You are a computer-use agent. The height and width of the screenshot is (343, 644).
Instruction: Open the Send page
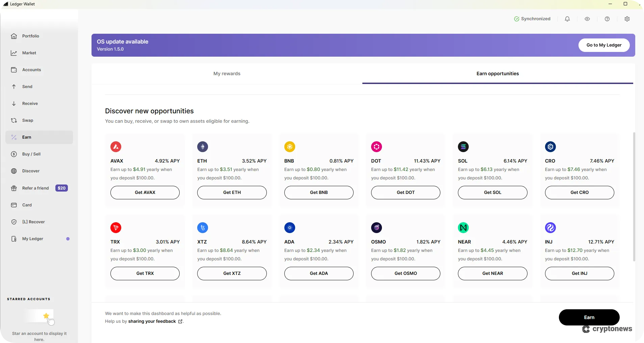[27, 86]
